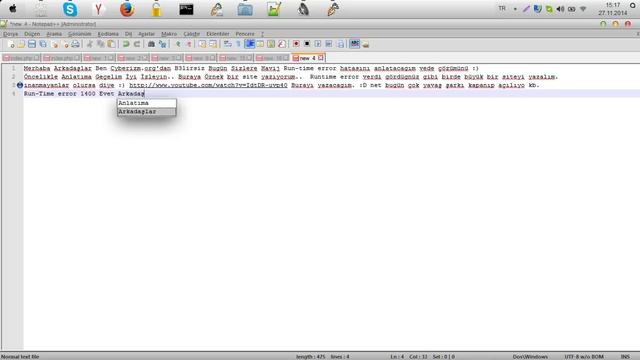This screenshot has height=360, width=640.
Task: Close the new 4 tab
Action: coord(321,58)
